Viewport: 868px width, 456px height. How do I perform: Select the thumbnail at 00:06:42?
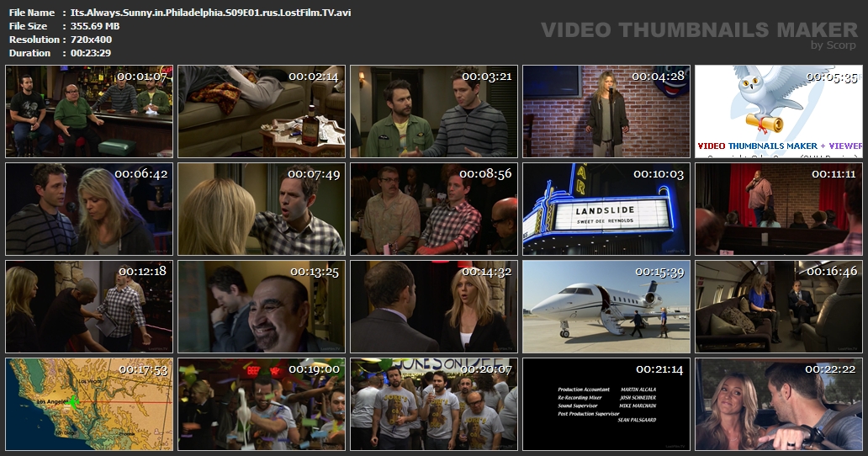(89, 209)
